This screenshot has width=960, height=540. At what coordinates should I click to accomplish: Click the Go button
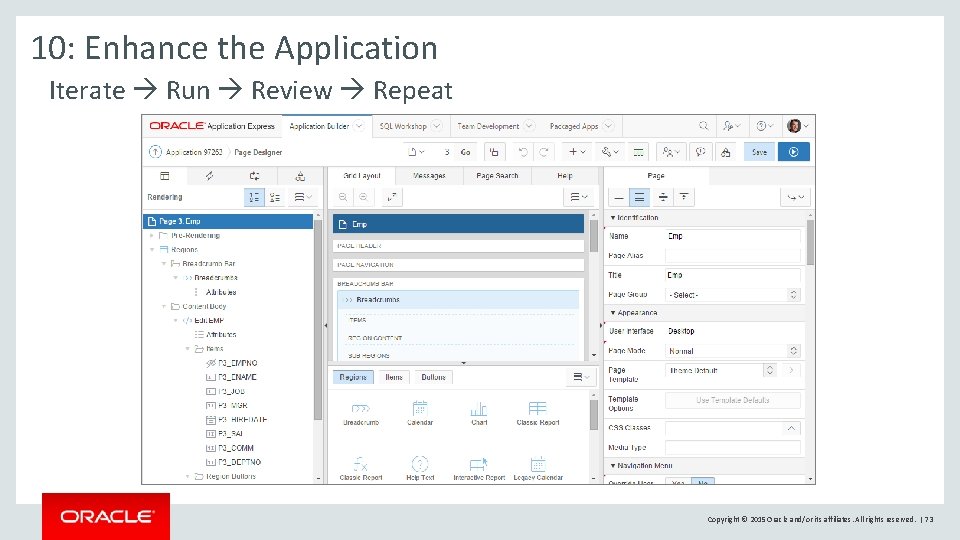click(x=465, y=152)
